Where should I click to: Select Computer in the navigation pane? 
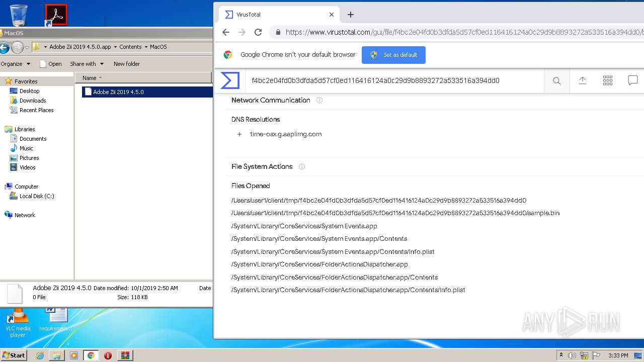26,187
